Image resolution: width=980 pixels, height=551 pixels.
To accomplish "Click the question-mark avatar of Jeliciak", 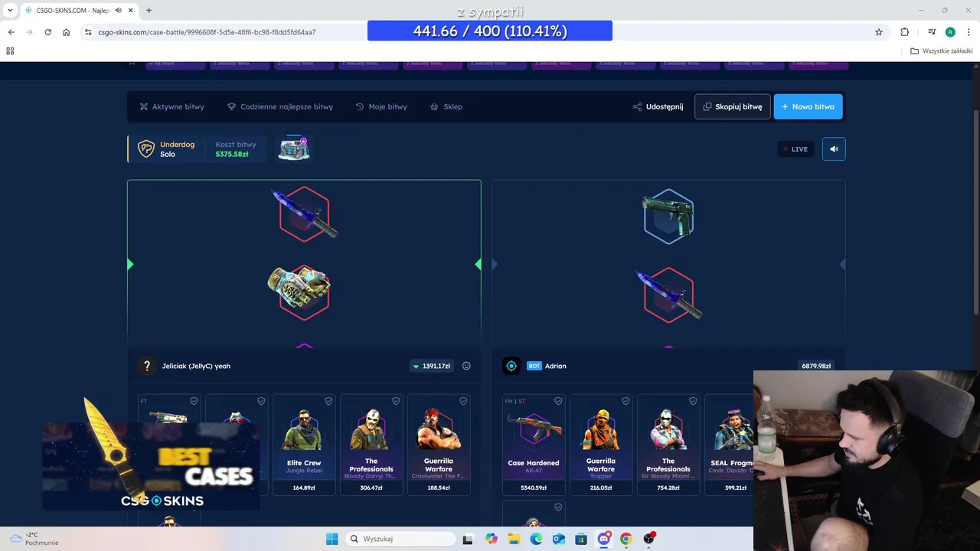I will pyautogui.click(x=147, y=366).
